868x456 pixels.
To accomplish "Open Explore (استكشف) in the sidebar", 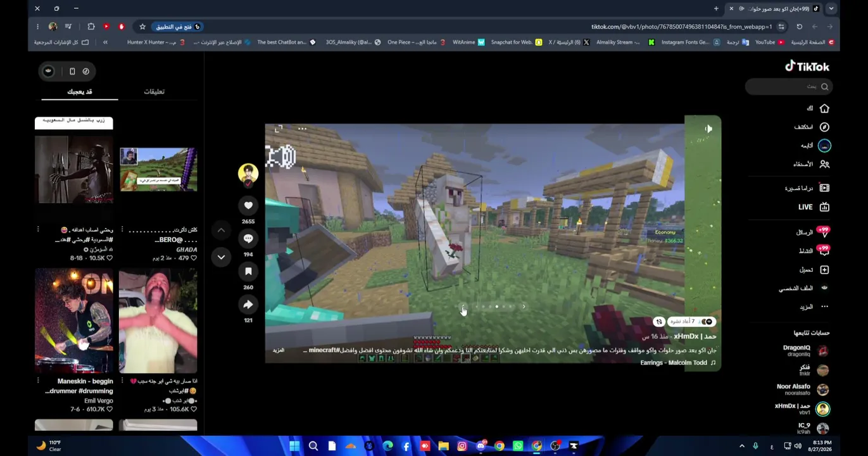I will coord(812,127).
